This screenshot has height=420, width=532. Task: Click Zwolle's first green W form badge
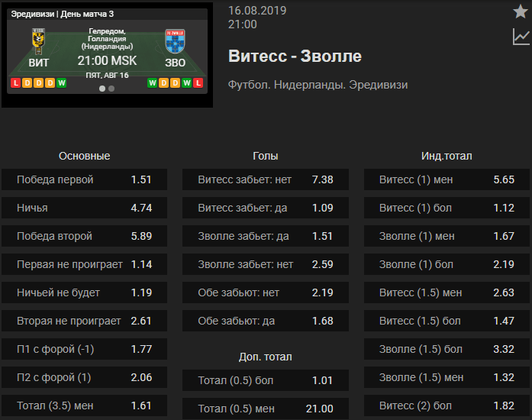tap(153, 82)
